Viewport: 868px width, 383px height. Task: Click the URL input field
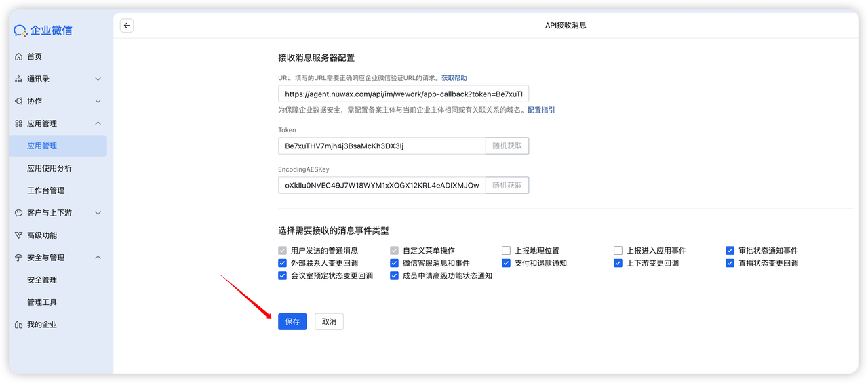pos(403,94)
